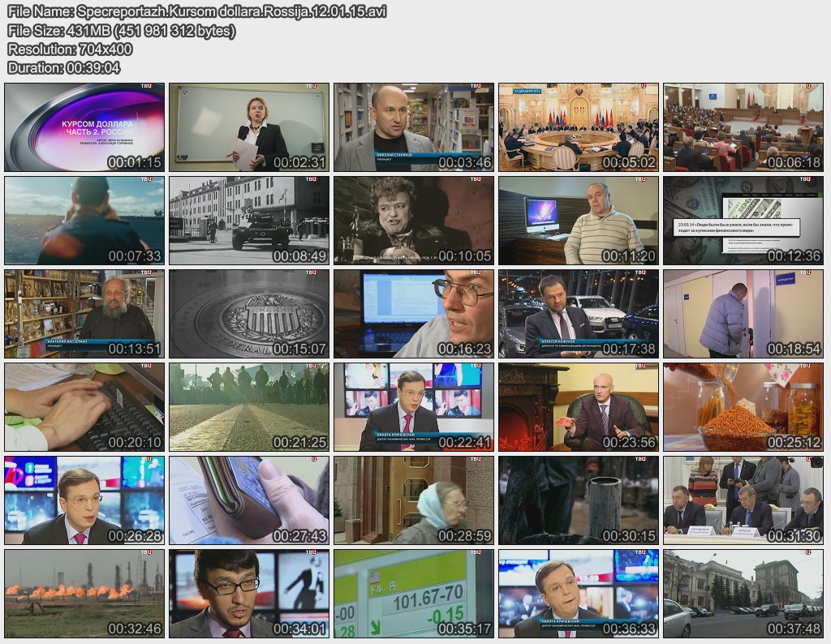Click the round table meeting frame at 00:05:02
This screenshot has height=644, width=831.
click(578, 127)
